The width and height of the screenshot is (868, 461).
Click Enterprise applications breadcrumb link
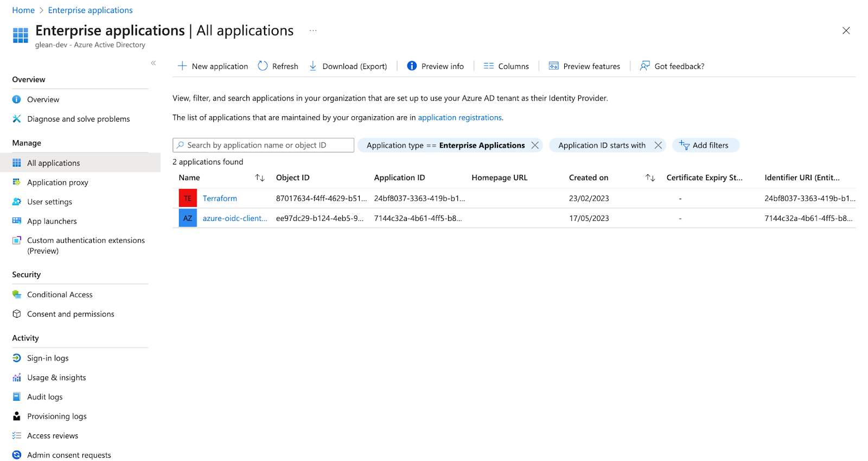coord(90,10)
